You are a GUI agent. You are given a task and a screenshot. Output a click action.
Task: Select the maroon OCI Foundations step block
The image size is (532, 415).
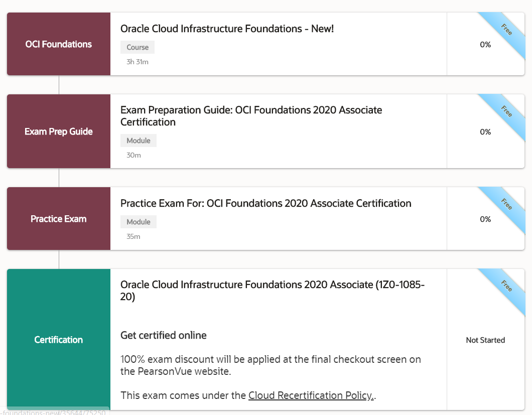[x=59, y=44]
